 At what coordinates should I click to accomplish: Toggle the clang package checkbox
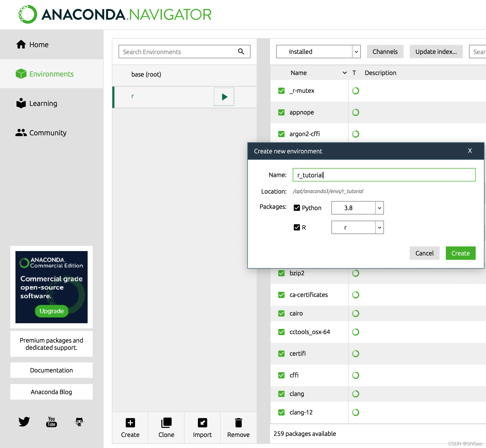coord(281,394)
